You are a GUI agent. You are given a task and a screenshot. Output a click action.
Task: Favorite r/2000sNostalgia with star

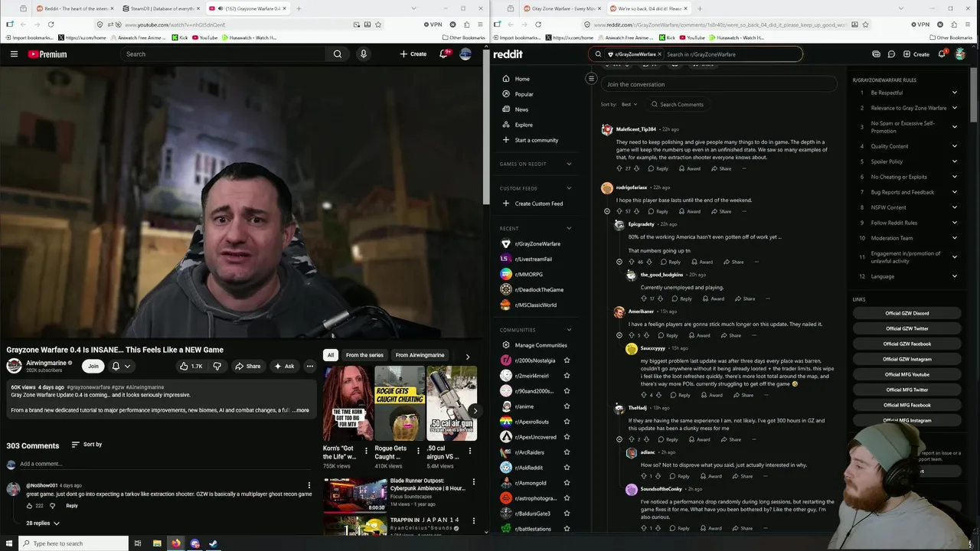click(567, 360)
